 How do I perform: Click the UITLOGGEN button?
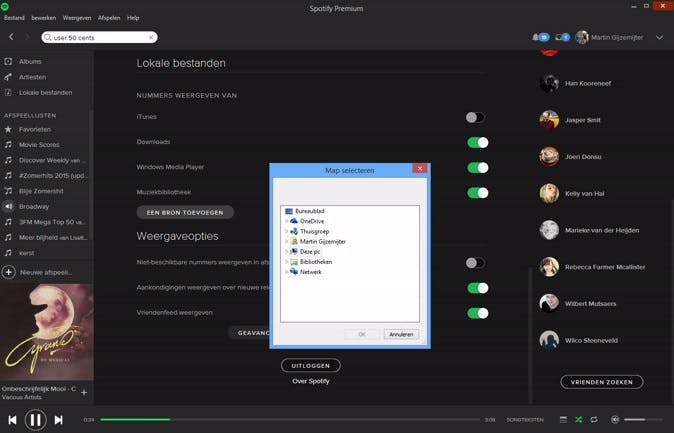pos(311,365)
